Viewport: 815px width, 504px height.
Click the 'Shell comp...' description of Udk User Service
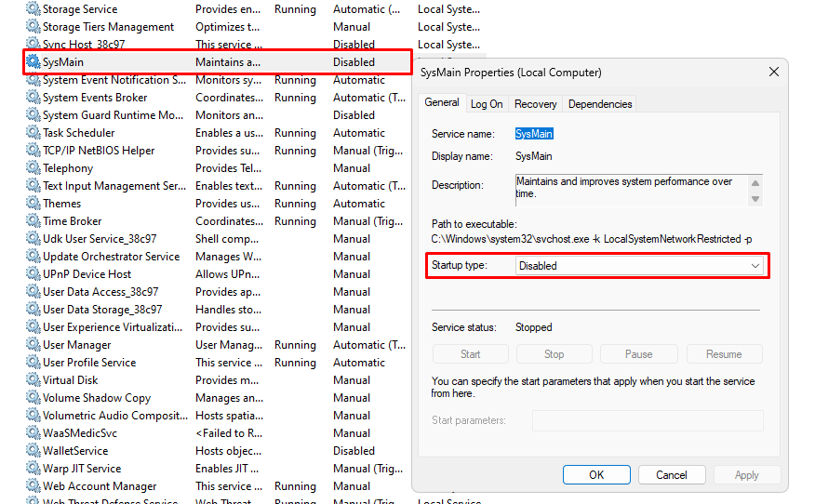pos(227,238)
